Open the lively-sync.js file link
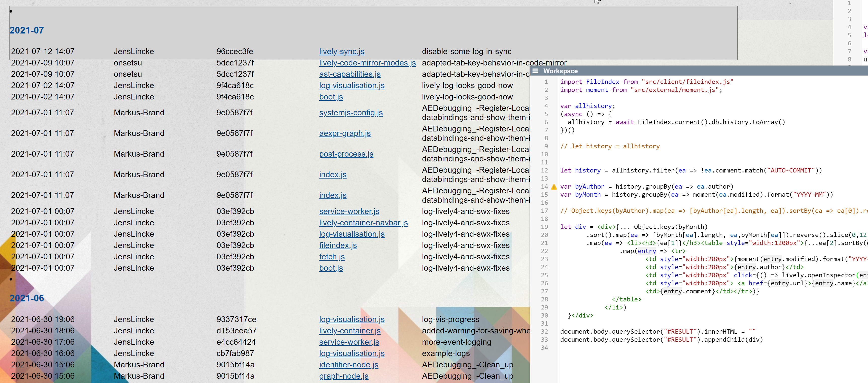Image resolution: width=868 pixels, height=383 pixels. click(x=341, y=52)
